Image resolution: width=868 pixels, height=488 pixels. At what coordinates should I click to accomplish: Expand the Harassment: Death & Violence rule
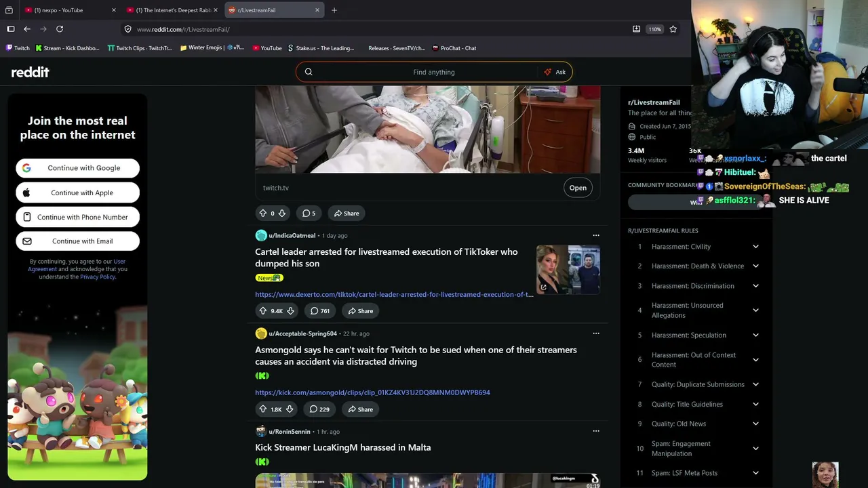pyautogui.click(x=755, y=266)
